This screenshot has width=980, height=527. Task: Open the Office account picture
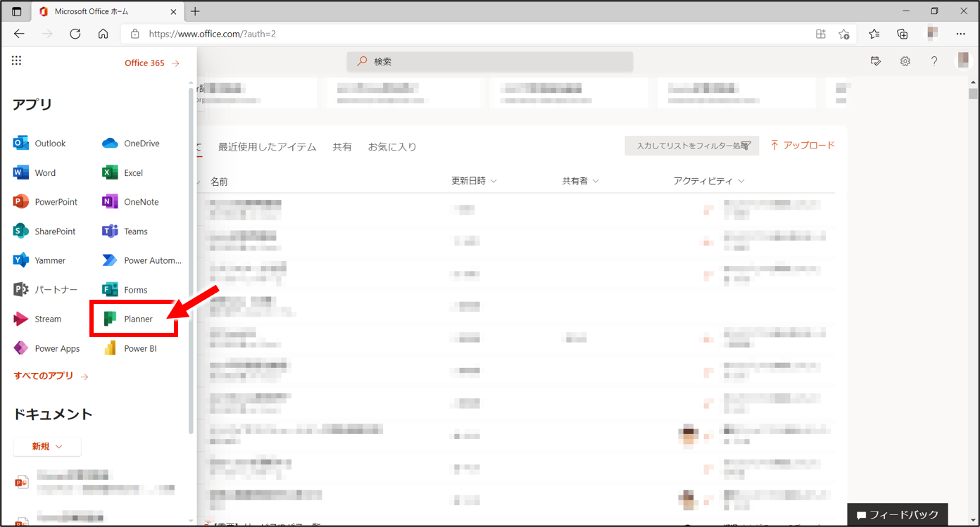point(962,61)
